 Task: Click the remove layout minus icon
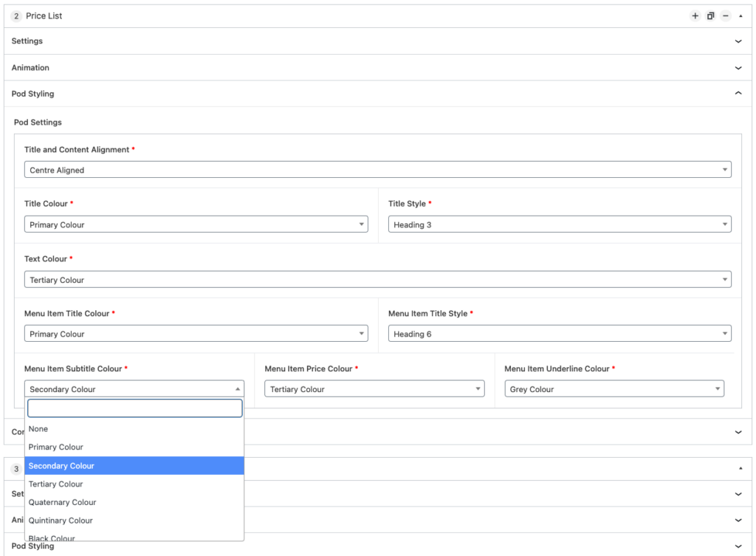726,16
